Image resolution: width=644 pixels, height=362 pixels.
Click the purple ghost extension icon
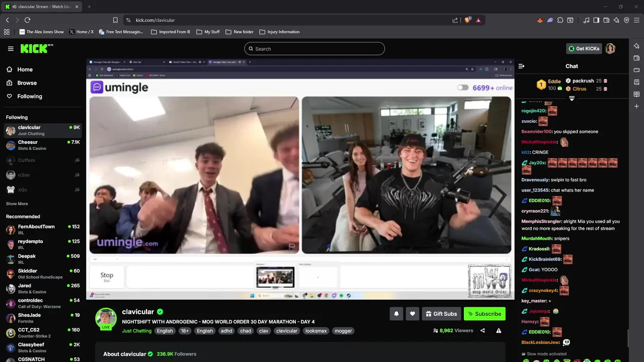tap(550, 20)
